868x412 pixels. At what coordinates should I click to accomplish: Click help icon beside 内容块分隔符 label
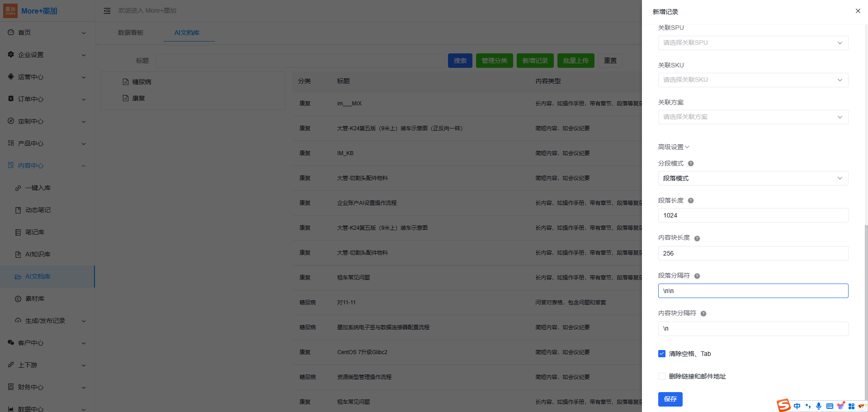point(703,313)
